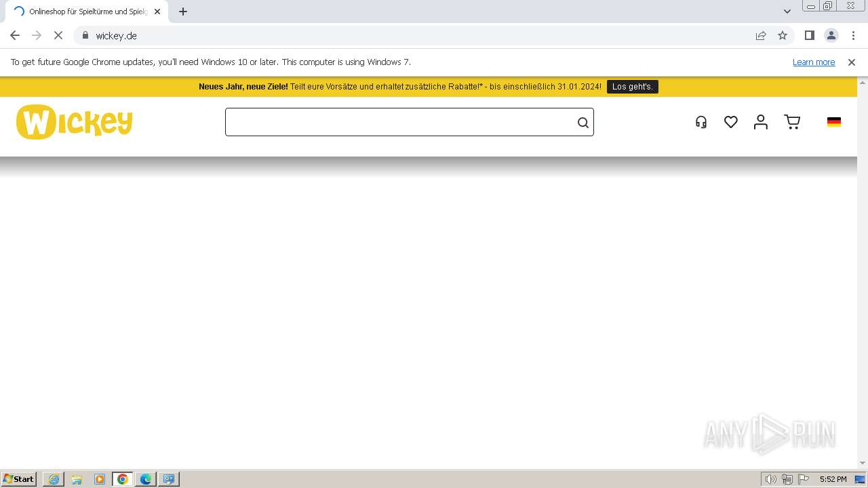The width and height of the screenshot is (868, 488).
Task: Dismiss the Chrome update notification bar
Action: pos(852,62)
